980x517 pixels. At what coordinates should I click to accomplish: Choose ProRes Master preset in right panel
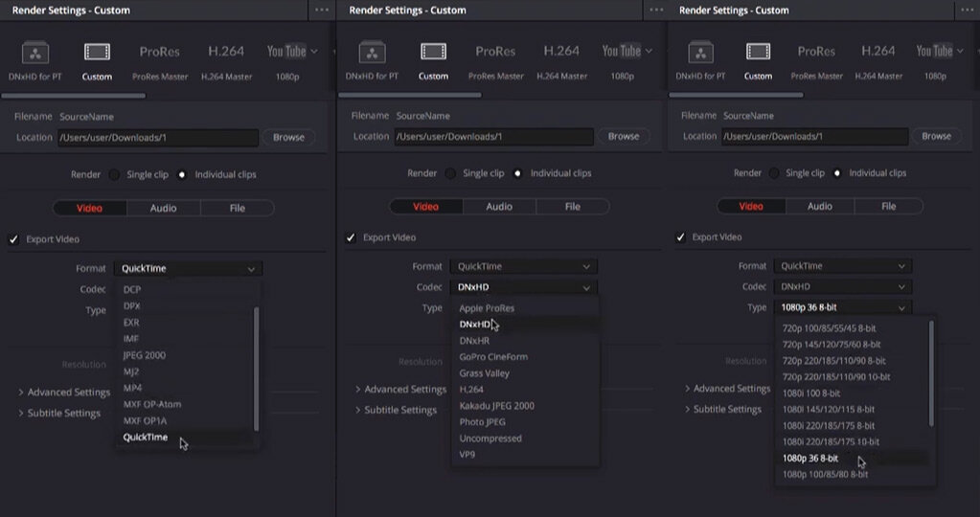[816, 60]
